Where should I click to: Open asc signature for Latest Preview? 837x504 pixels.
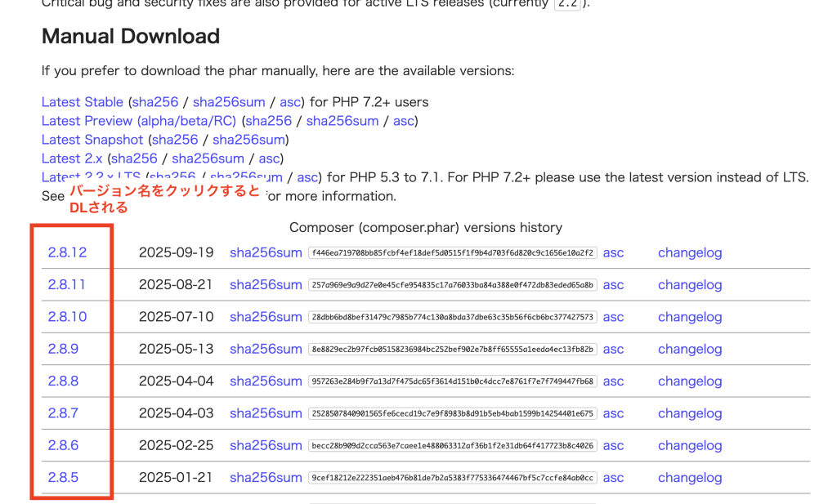tap(404, 121)
